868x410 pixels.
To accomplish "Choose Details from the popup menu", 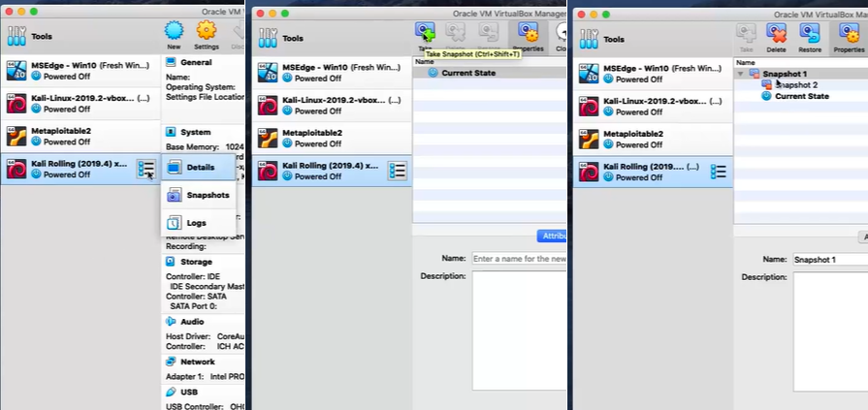I will point(198,167).
